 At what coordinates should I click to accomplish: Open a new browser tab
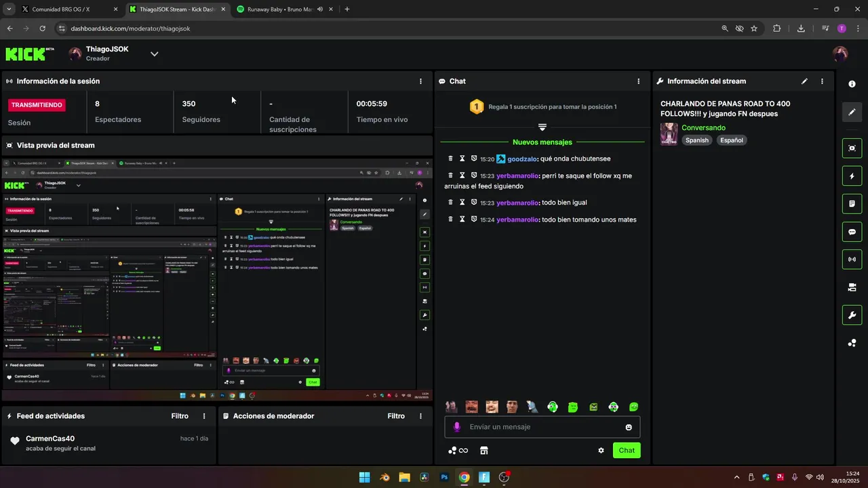click(347, 9)
